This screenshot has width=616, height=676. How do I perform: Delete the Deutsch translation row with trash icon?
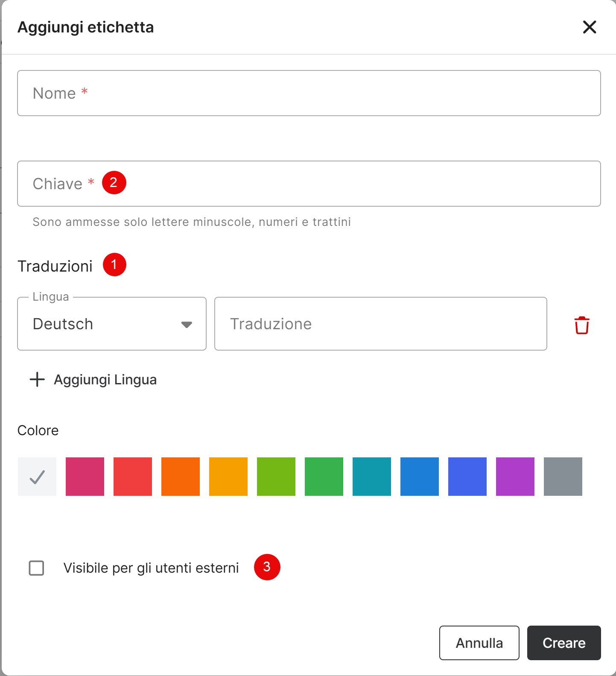click(581, 325)
